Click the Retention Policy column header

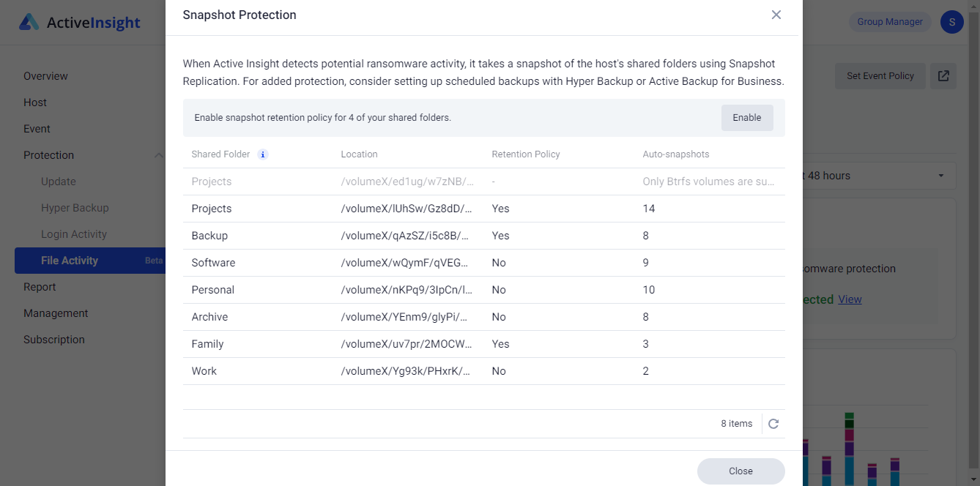[526, 154]
